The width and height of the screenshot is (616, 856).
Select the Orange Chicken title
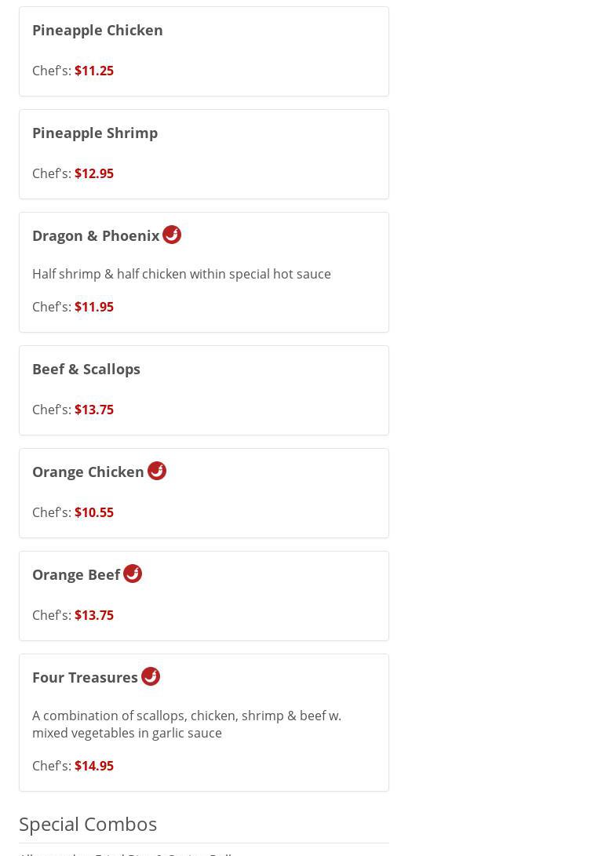point(88,472)
